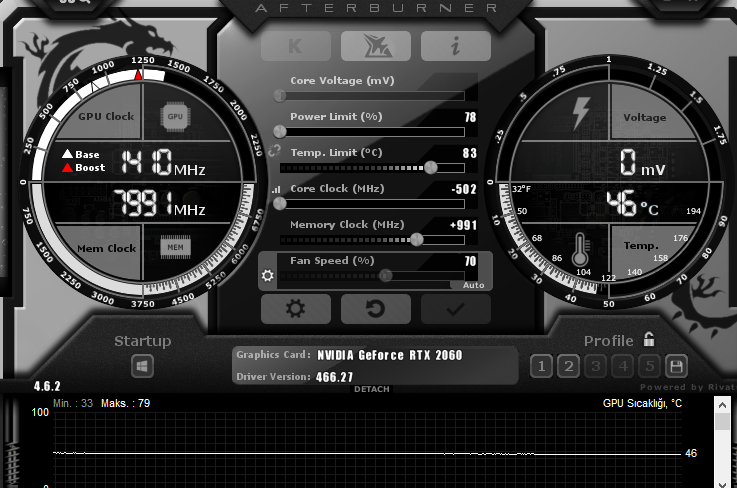Click the Maks. : 79 graph value
Screen dimensions: 737x488
125,403
